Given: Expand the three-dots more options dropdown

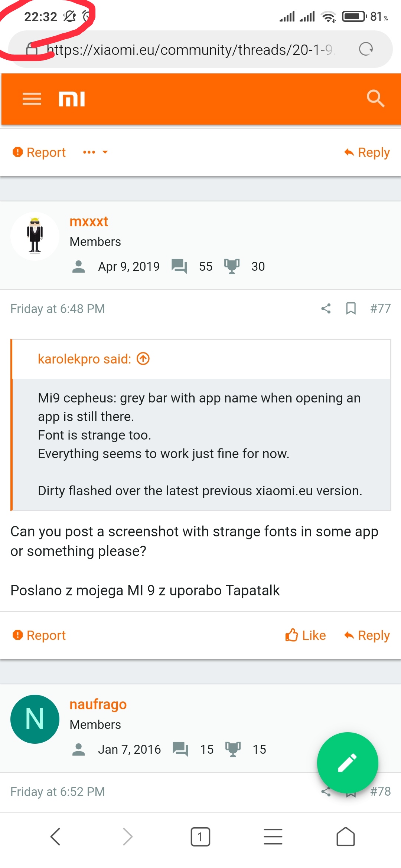Looking at the screenshot, I should pos(95,152).
